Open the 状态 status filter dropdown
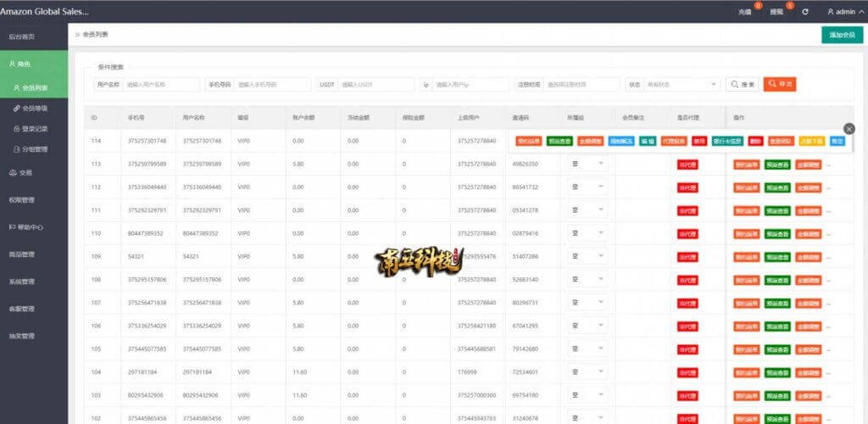Viewport: 868px width, 424px height. click(x=682, y=85)
